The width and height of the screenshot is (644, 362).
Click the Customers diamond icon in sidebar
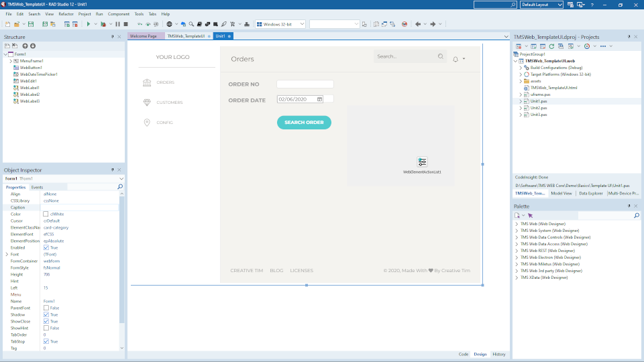coord(147,102)
